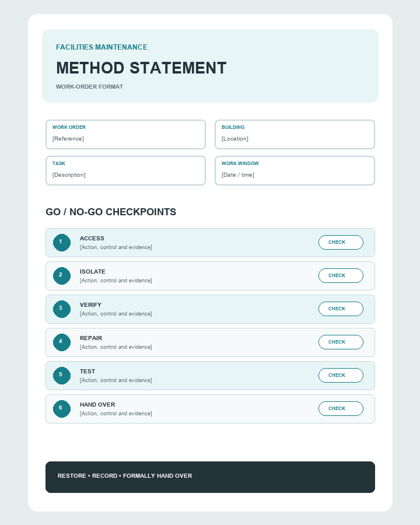Select the step 1 circle badge
The width and height of the screenshot is (420, 525).
click(x=62, y=243)
